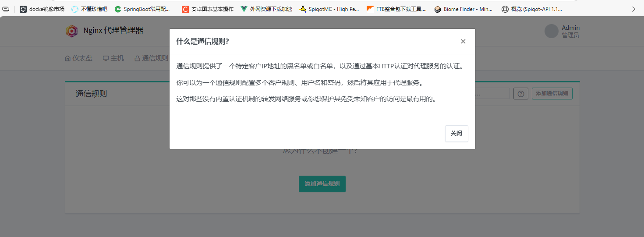Select the 通信规则 navigation tab

(151, 58)
